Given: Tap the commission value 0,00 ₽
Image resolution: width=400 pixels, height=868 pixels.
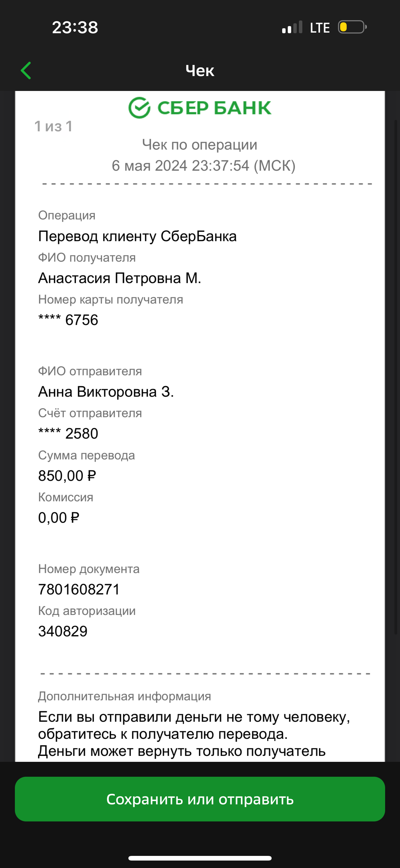Looking at the screenshot, I should click(x=59, y=518).
